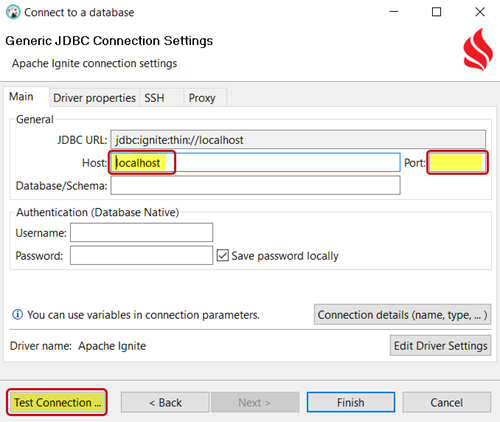Click the 'General' group label

35,119
